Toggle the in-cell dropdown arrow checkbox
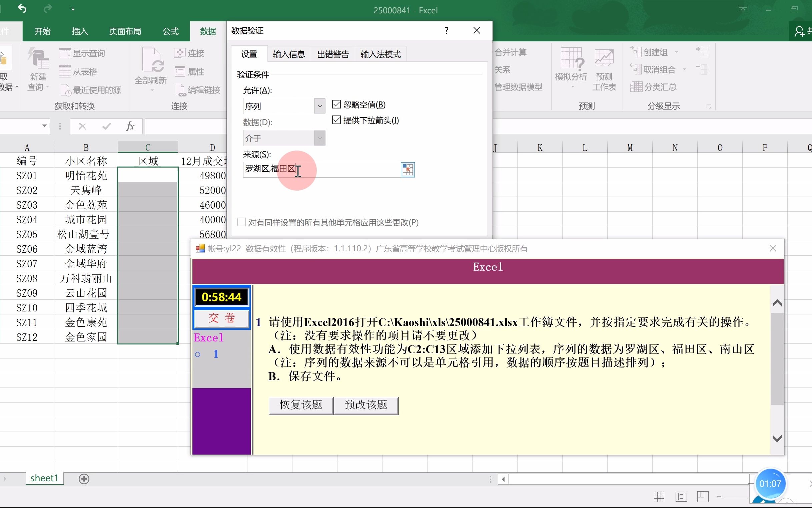Viewport: 812px width, 508px height. pyautogui.click(x=336, y=120)
